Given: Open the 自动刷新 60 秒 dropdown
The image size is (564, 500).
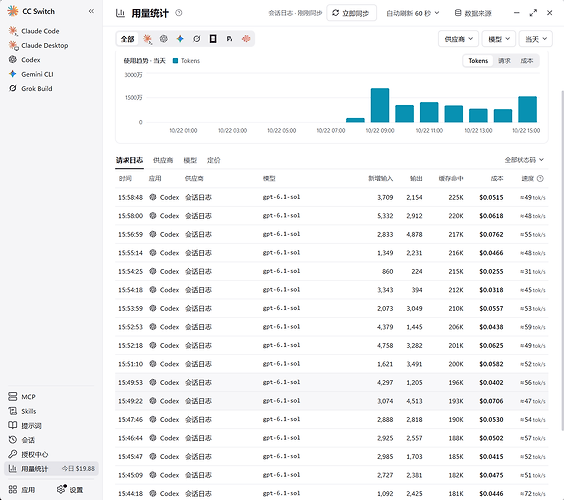Looking at the screenshot, I should tap(413, 13).
